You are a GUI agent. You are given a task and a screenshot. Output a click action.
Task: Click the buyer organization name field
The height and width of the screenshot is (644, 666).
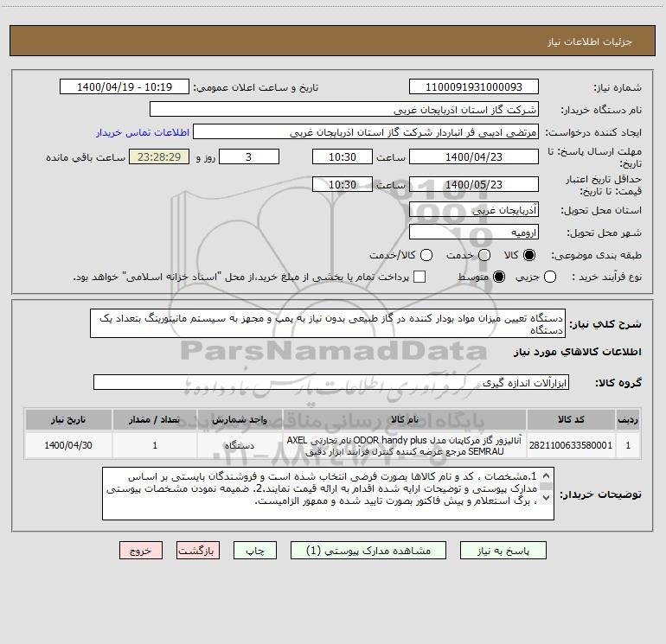(344, 109)
